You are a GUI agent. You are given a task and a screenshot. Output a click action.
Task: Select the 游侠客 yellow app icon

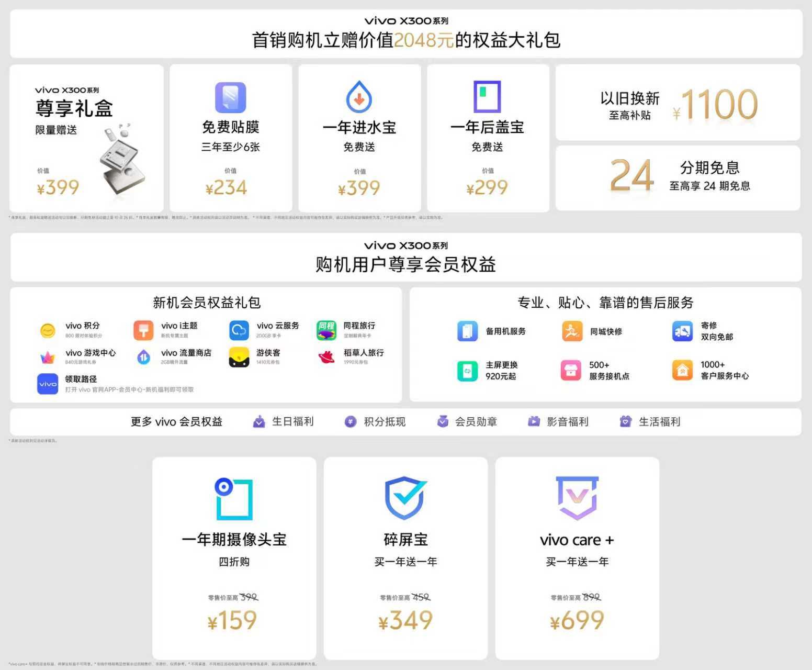point(239,358)
